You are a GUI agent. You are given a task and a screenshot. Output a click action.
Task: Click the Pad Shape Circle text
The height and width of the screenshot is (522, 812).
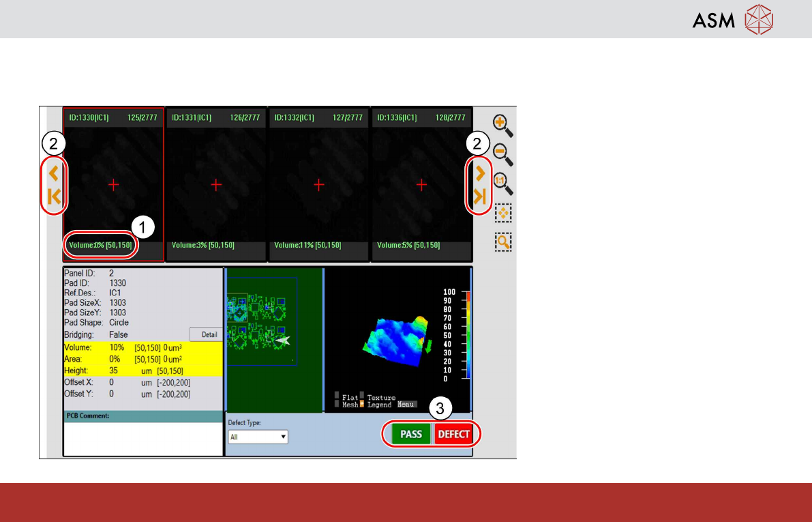click(x=96, y=323)
